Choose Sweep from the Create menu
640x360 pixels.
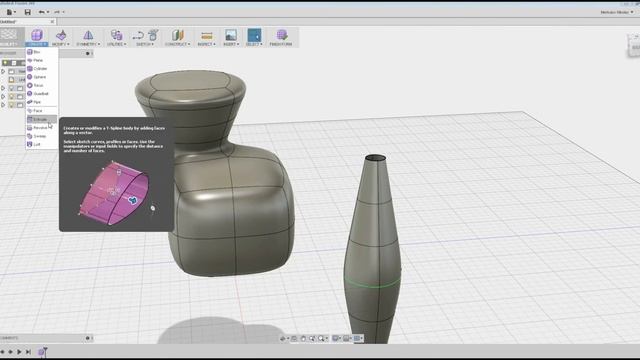click(x=42, y=136)
